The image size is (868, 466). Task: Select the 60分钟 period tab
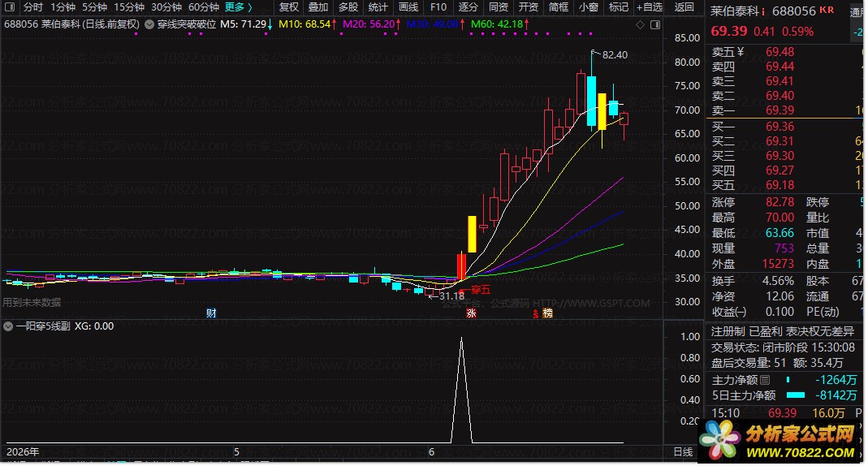click(x=203, y=7)
